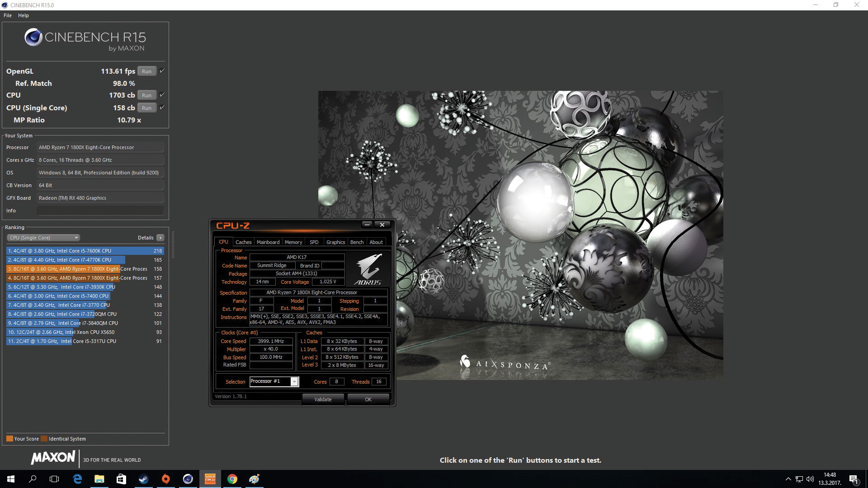The height and width of the screenshot is (488, 868).
Task: Open Google Chrome from the taskbar
Action: coord(232,479)
